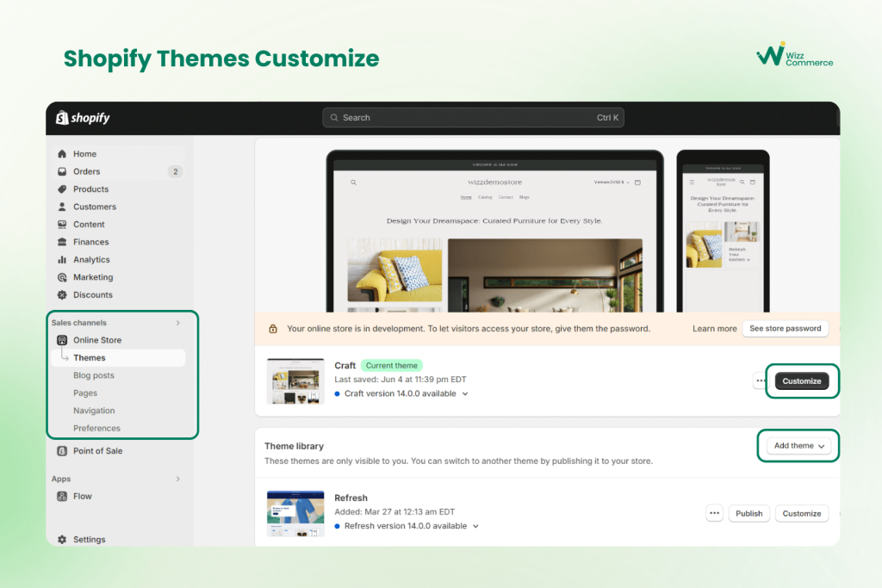Open Blog posts in sidebar
Viewport: 882px width, 588px height.
(93, 375)
